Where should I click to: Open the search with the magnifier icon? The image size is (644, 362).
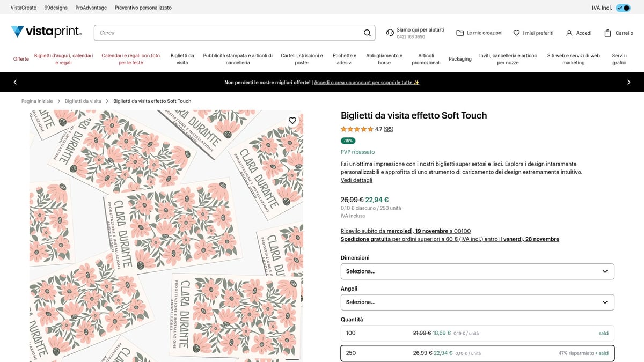click(367, 33)
